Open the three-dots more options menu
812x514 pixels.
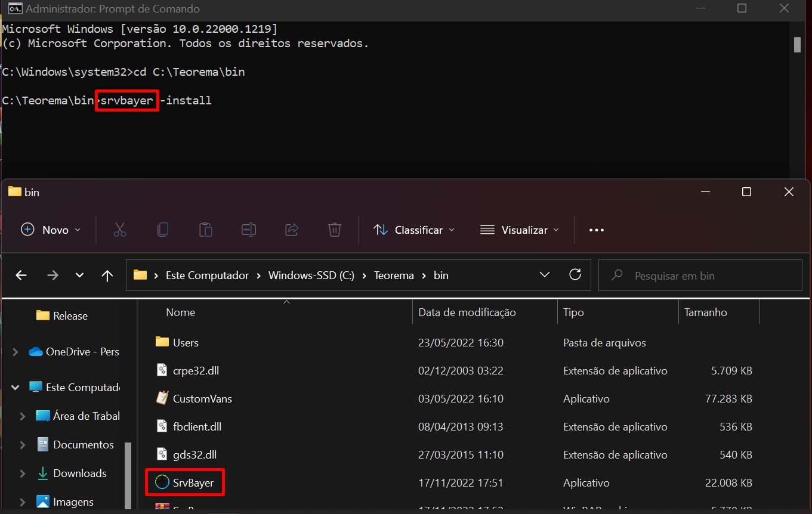(x=597, y=230)
